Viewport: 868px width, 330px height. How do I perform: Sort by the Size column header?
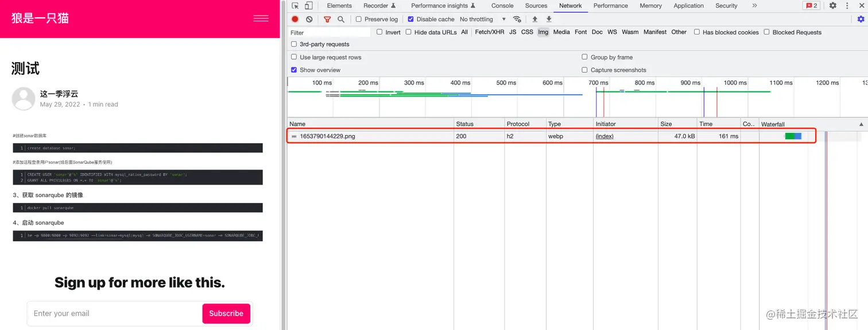tap(677, 124)
